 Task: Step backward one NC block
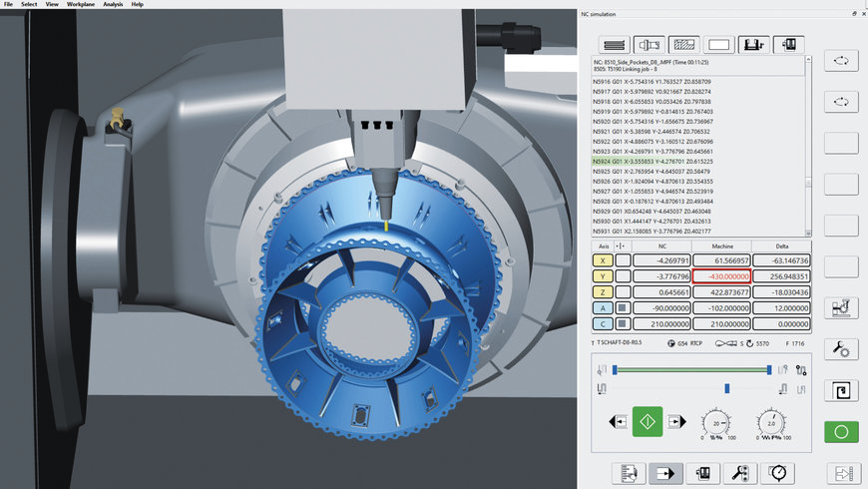tap(618, 422)
